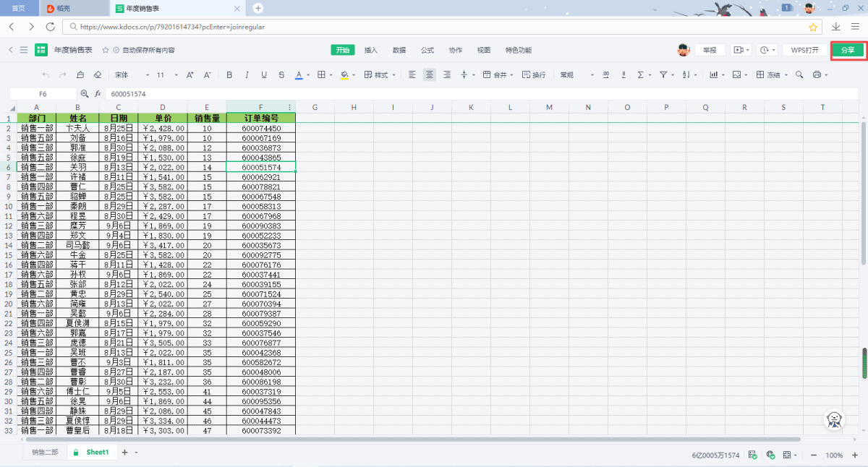
Task: Open the 宋体 font name dropdown
Action: click(132, 74)
